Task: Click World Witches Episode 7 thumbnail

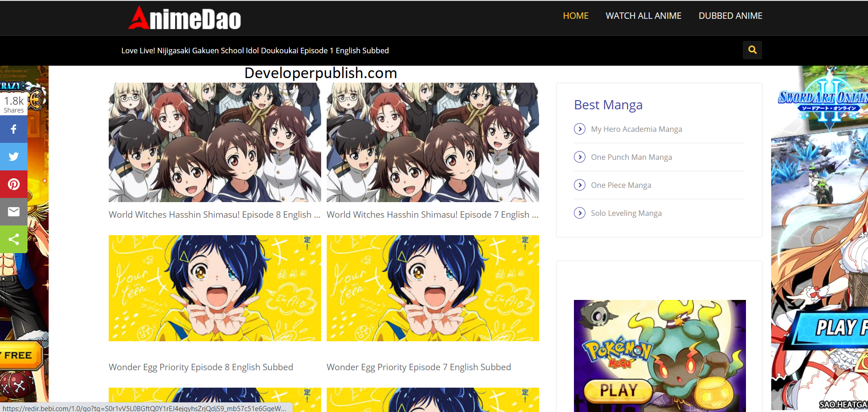Action: click(433, 142)
